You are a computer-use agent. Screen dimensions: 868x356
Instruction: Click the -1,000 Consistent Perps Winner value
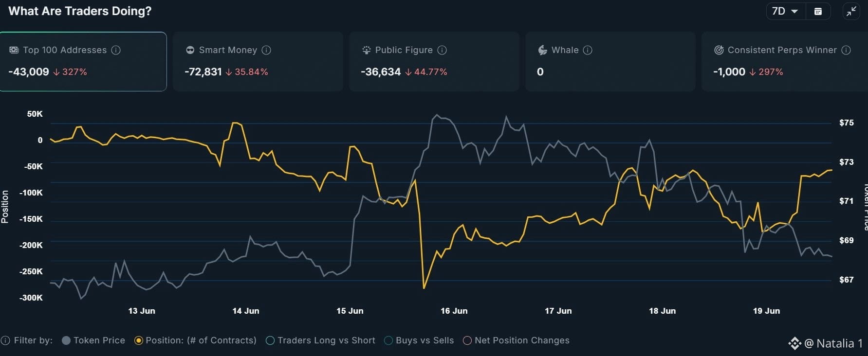coord(729,72)
